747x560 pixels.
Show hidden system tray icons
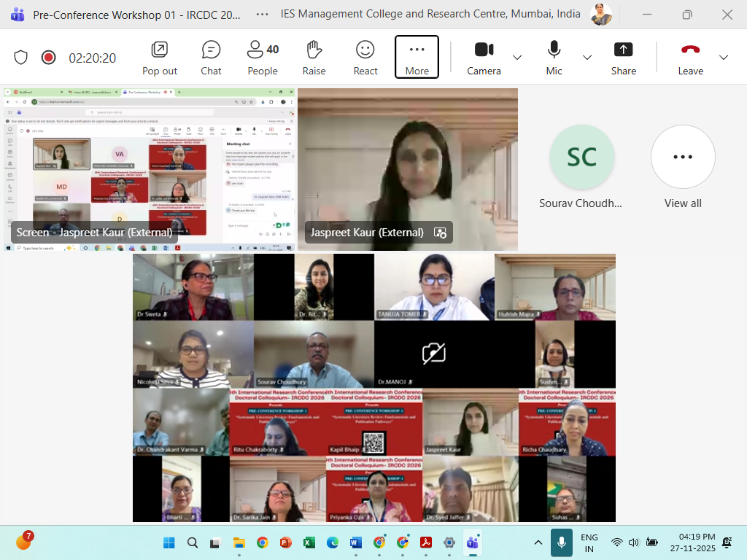[538, 542]
